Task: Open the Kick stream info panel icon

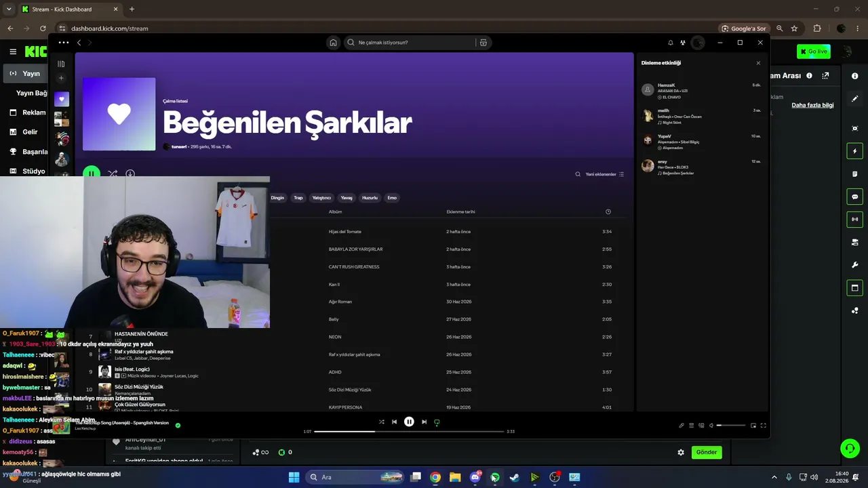Action: coord(855,76)
